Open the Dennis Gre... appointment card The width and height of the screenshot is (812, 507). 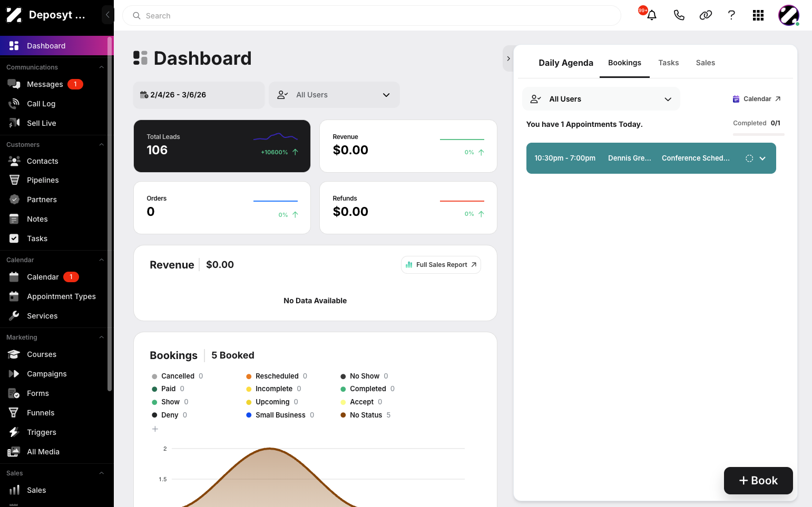(651, 158)
